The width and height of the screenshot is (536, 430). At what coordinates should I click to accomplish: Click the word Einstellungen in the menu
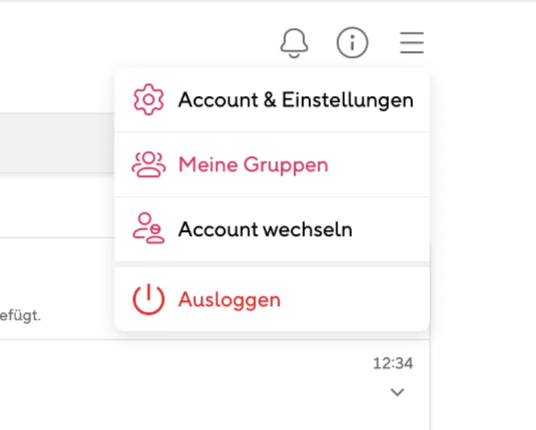(348, 100)
